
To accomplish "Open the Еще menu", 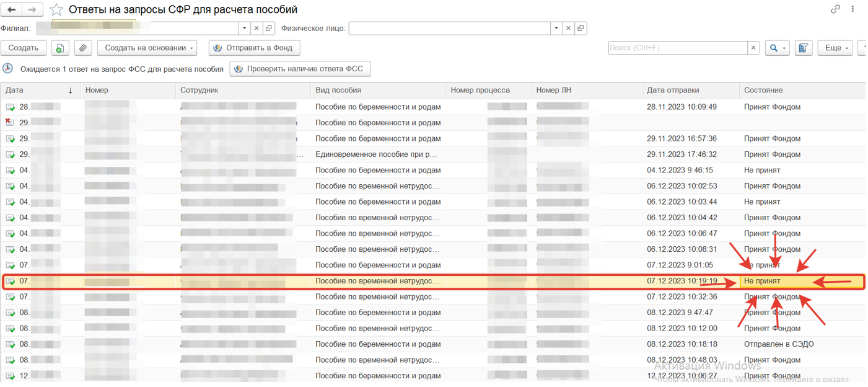I will 835,48.
